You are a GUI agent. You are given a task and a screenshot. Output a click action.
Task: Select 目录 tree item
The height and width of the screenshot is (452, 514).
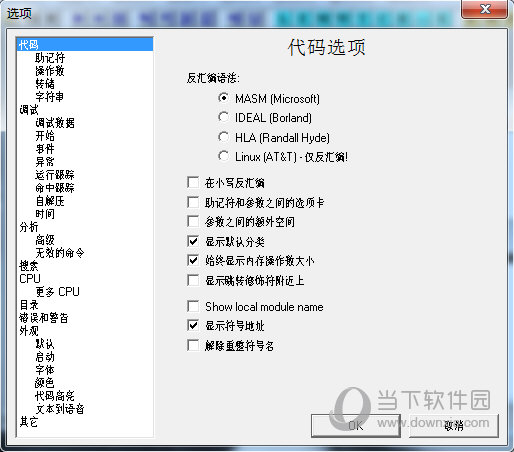(29, 305)
